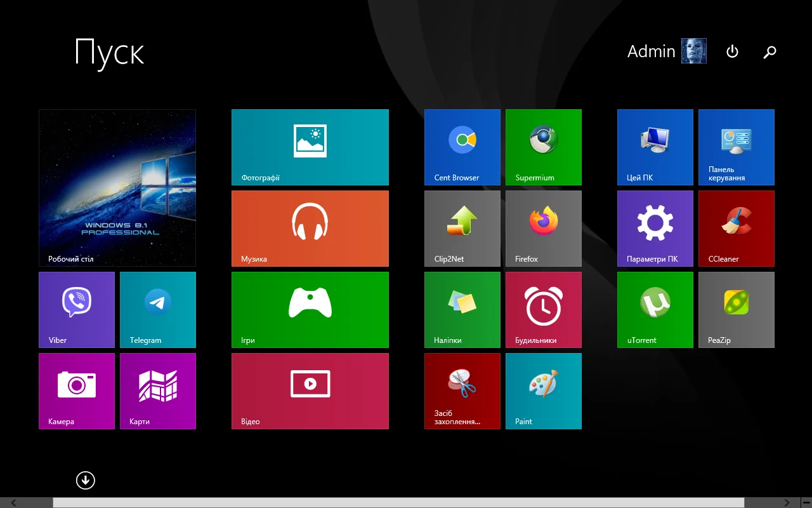Open the Робочий стіл desktop tile
This screenshot has width=812, height=508.
117,187
